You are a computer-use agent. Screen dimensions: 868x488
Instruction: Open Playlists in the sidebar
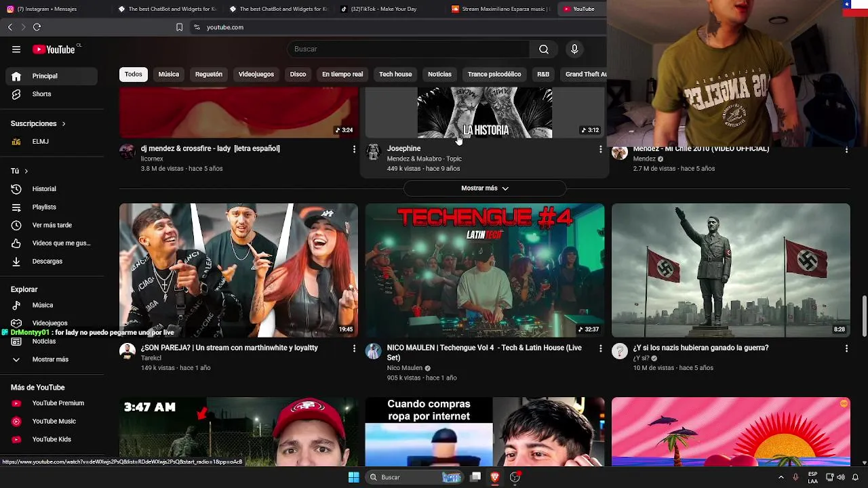coord(52,207)
